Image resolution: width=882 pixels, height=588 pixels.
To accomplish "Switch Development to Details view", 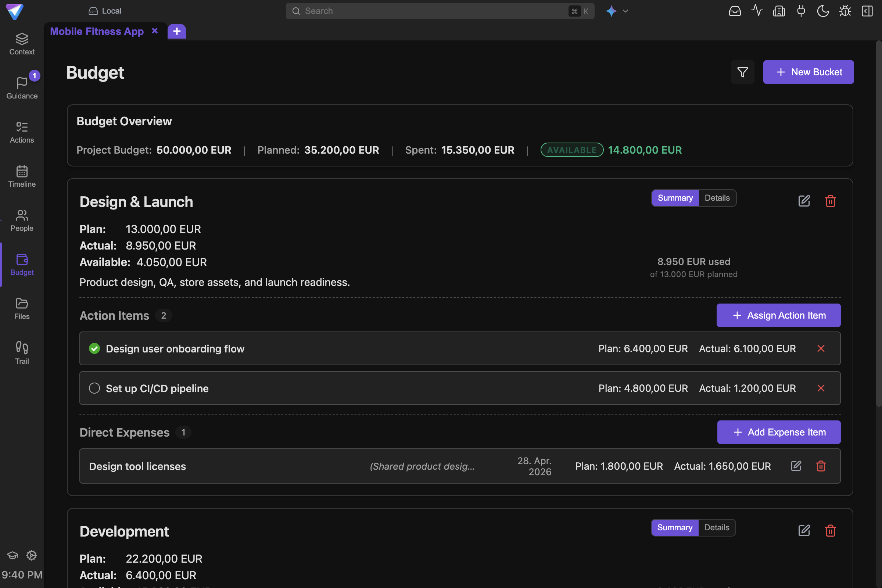I will [717, 528].
